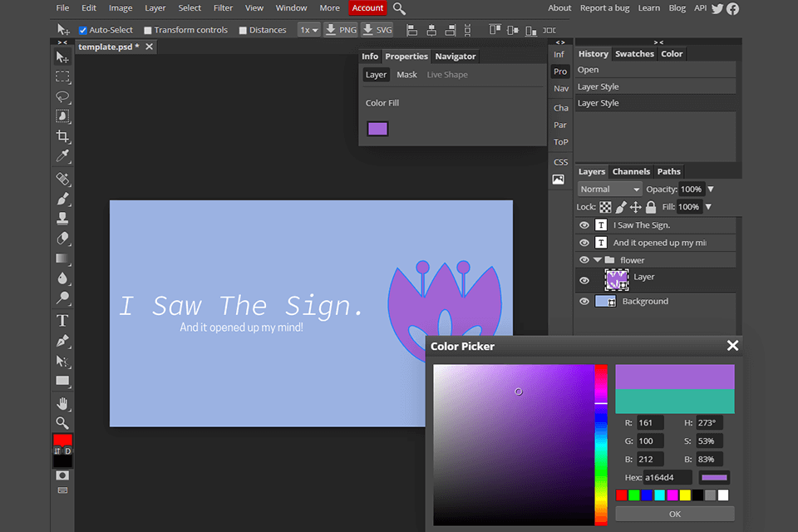The height and width of the screenshot is (532, 798).
Task: Select the Crop tool
Action: click(62, 136)
